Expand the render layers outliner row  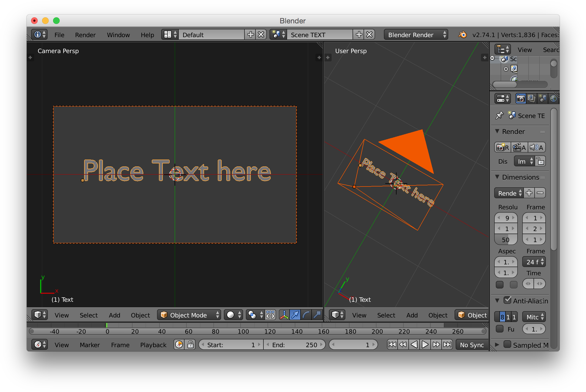tap(506, 69)
